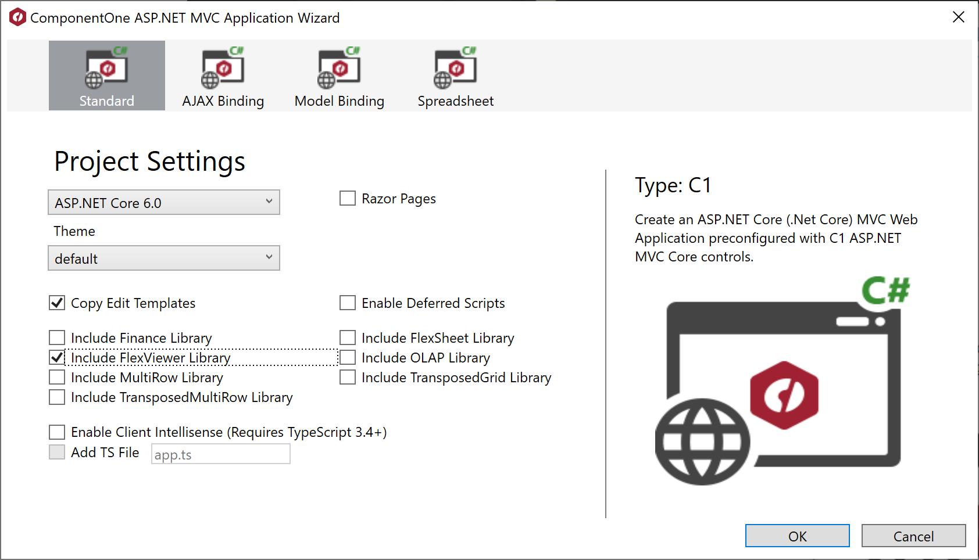This screenshot has height=560, width=979.
Task: Check Include FlexSheet Library
Action: [x=348, y=338]
